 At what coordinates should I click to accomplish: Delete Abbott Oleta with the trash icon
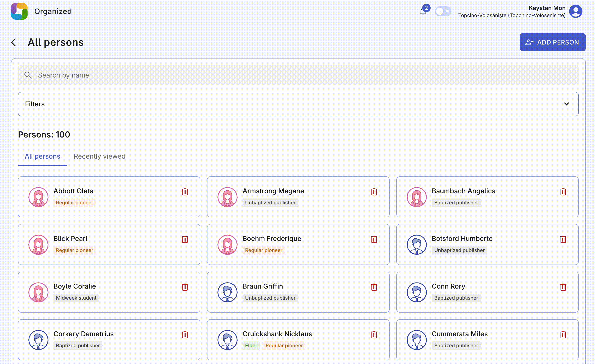pos(185,192)
